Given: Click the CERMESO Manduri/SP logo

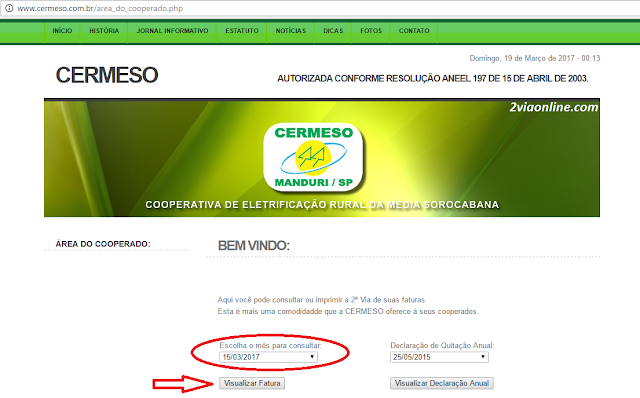Looking at the screenshot, I should pyautogui.click(x=313, y=157).
